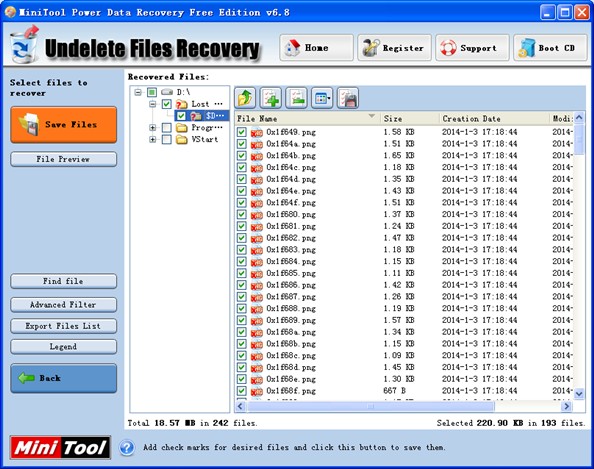Uncheck the 0x1f68d.png checkbox

[242, 367]
